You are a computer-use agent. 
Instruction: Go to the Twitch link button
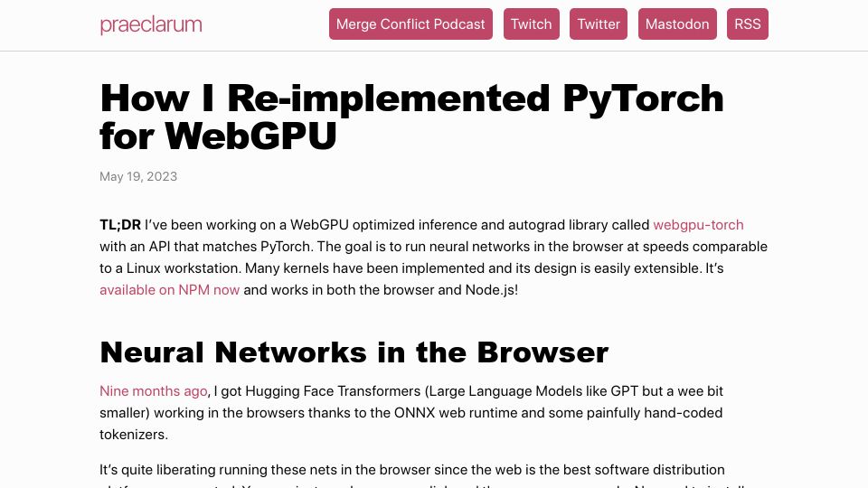[x=532, y=23]
